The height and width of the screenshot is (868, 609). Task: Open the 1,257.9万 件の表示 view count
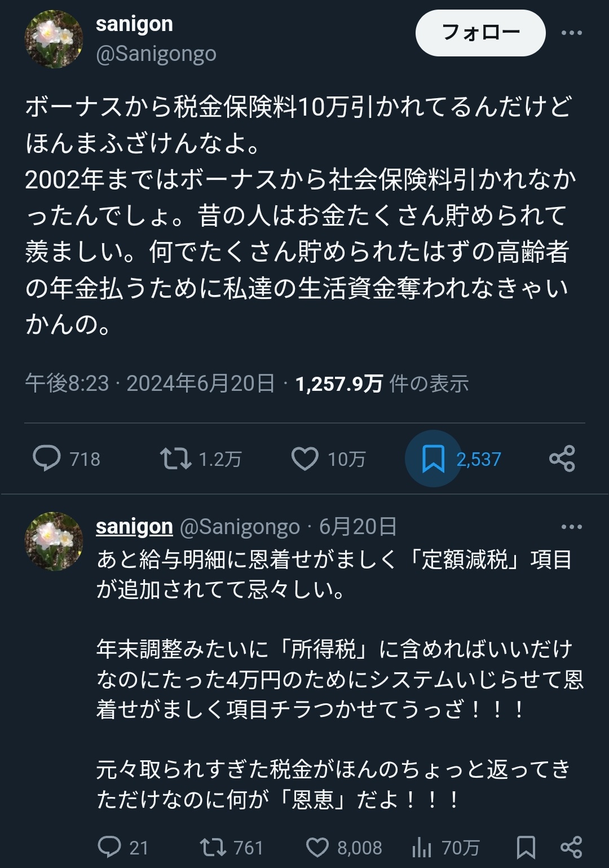point(382,384)
